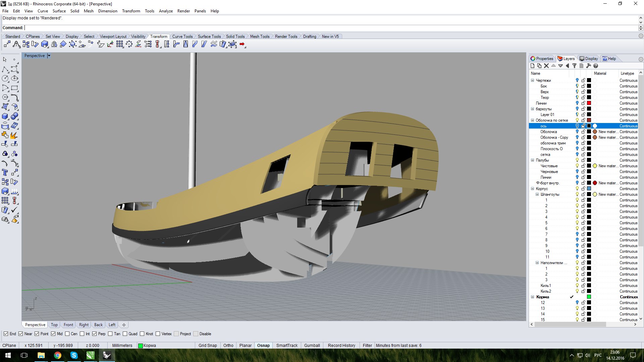Toggle Grid Snap in status bar
Screen dimensions: 644x362
208,346
